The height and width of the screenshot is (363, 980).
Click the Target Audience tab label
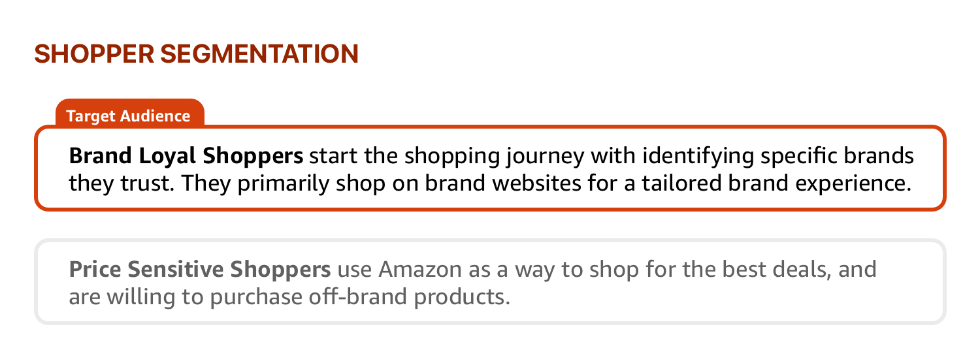[x=129, y=116]
